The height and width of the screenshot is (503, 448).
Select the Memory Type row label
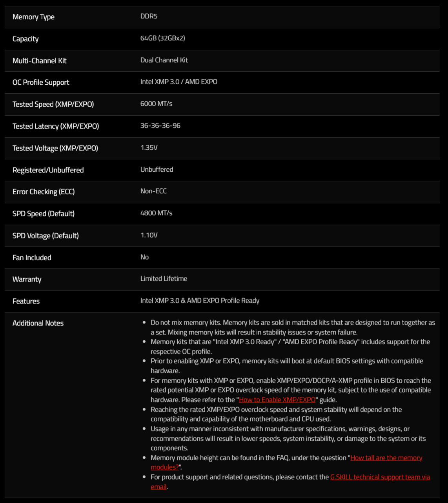coord(33,17)
